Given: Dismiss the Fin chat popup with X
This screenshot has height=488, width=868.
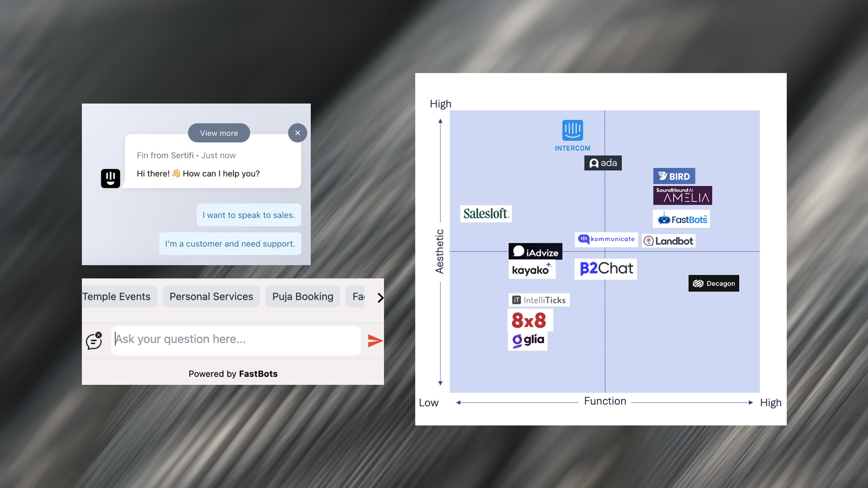Looking at the screenshot, I should [x=297, y=133].
